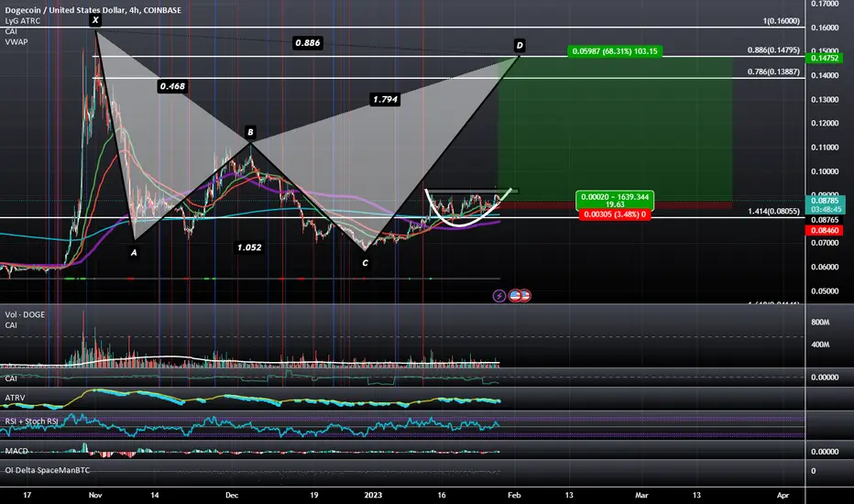
Task: Click the 0.886 ratio label on XD line
Action: (307, 42)
